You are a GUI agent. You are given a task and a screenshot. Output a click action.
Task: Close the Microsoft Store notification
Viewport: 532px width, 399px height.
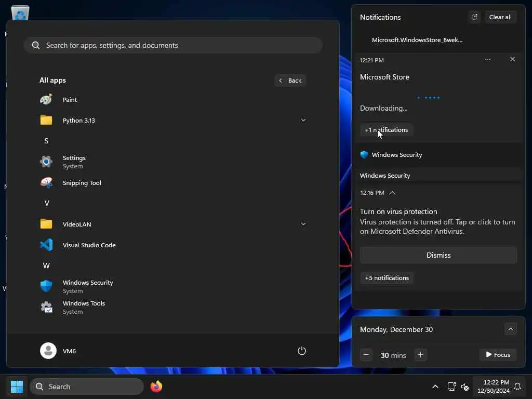click(512, 59)
